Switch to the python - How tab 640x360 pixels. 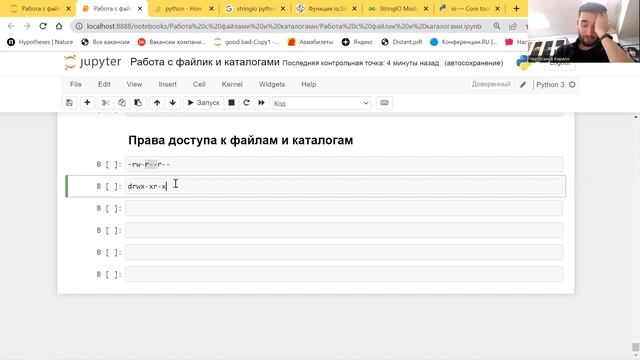coord(183,9)
